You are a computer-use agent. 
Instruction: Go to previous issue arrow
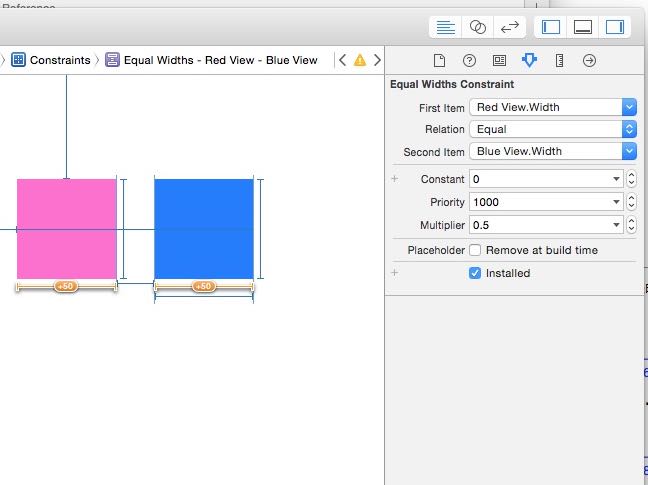pos(342,60)
